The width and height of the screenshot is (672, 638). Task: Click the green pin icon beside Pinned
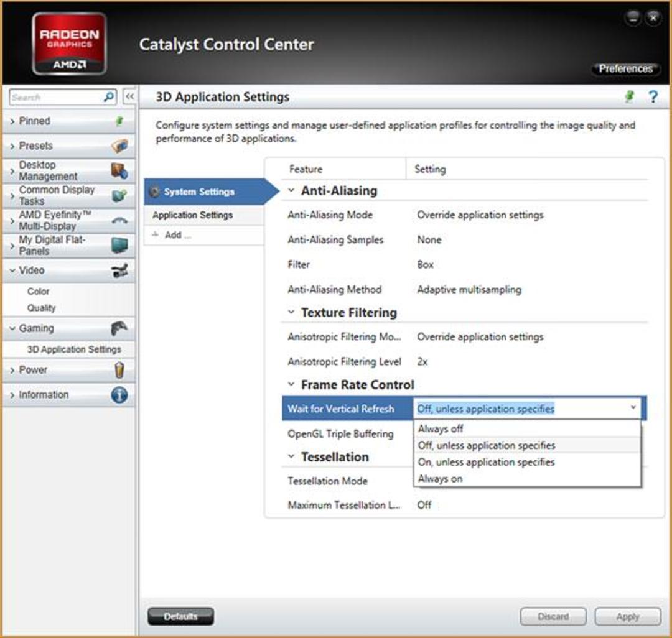[x=119, y=121]
